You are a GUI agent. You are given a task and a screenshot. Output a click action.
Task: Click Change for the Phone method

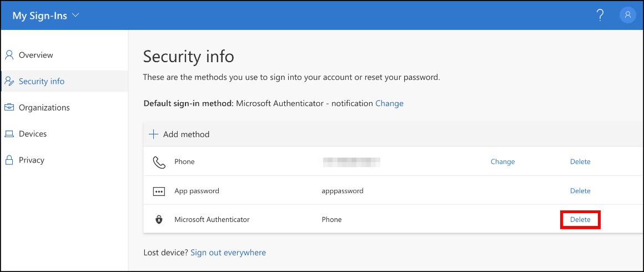coord(502,162)
